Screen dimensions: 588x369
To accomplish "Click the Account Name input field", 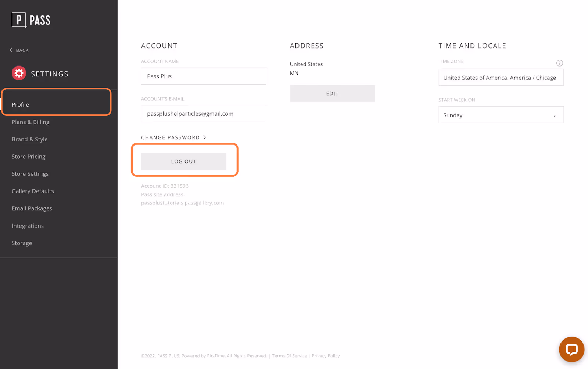I will [204, 76].
